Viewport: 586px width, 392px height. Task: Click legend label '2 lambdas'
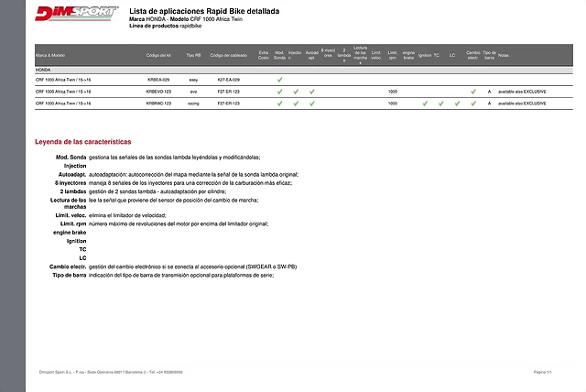73,191
